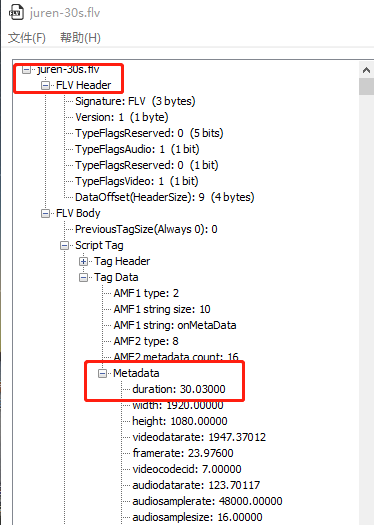Collapse the Metadata node
This screenshot has width=374, height=525.
coord(102,373)
